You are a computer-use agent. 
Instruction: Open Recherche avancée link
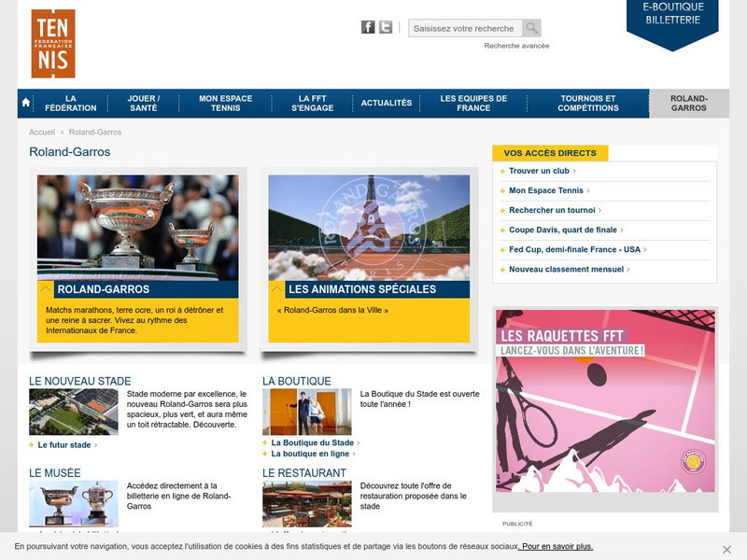tap(516, 46)
